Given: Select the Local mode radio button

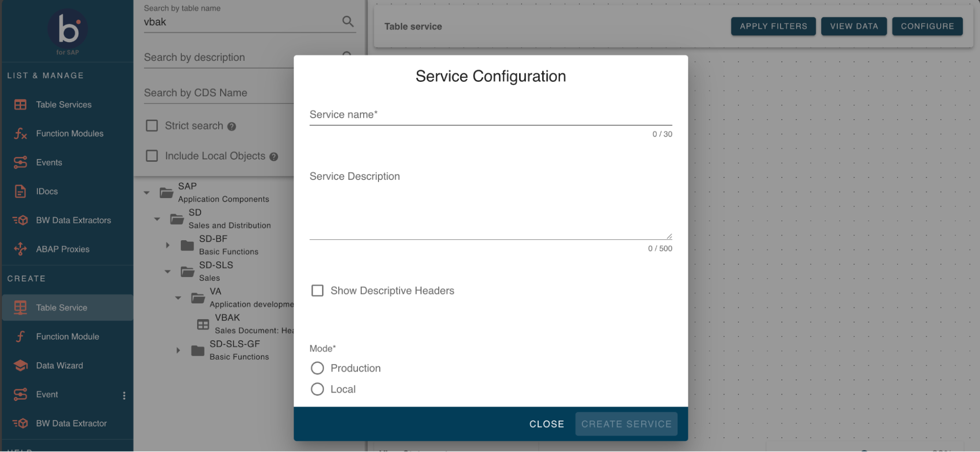Looking at the screenshot, I should tap(317, 389).
